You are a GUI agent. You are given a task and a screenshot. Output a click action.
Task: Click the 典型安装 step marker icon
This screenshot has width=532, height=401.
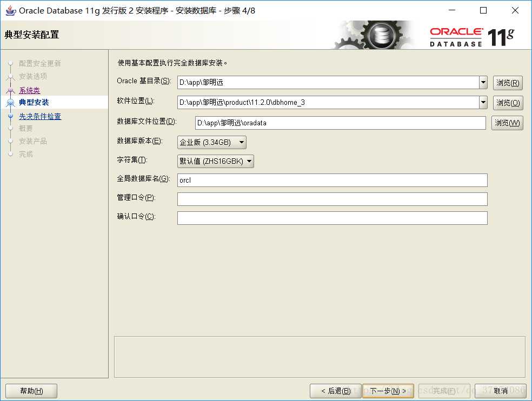(10, 102)
